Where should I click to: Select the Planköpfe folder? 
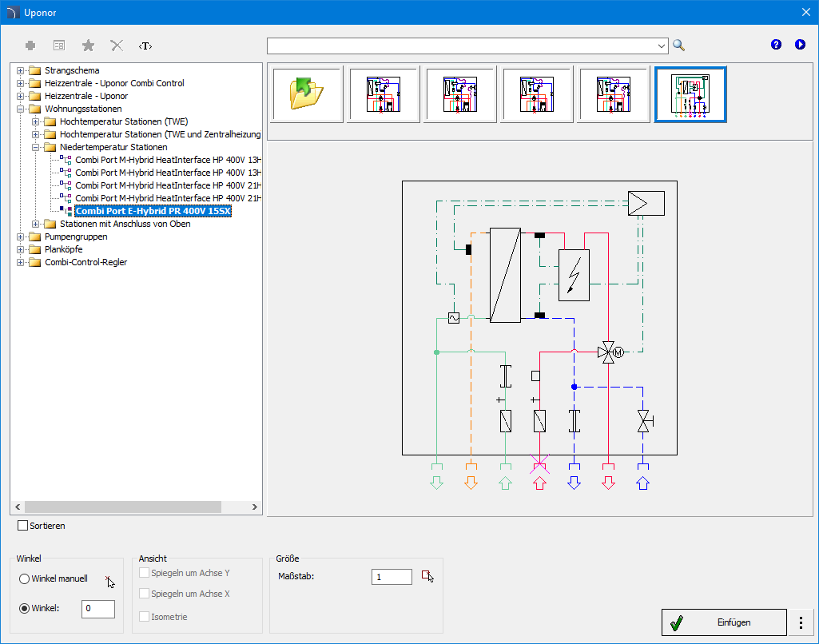click(65, 249)
